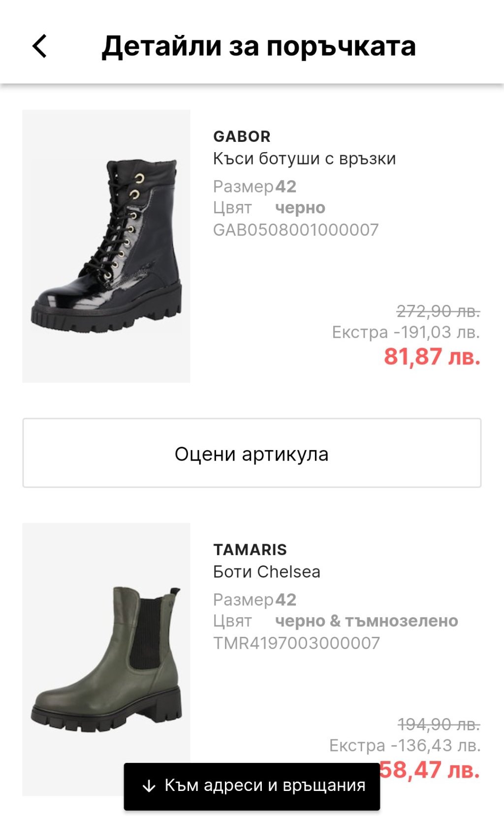
Task: Click the Gabor article code GAB0508001000007
Action: click(296, 230)
